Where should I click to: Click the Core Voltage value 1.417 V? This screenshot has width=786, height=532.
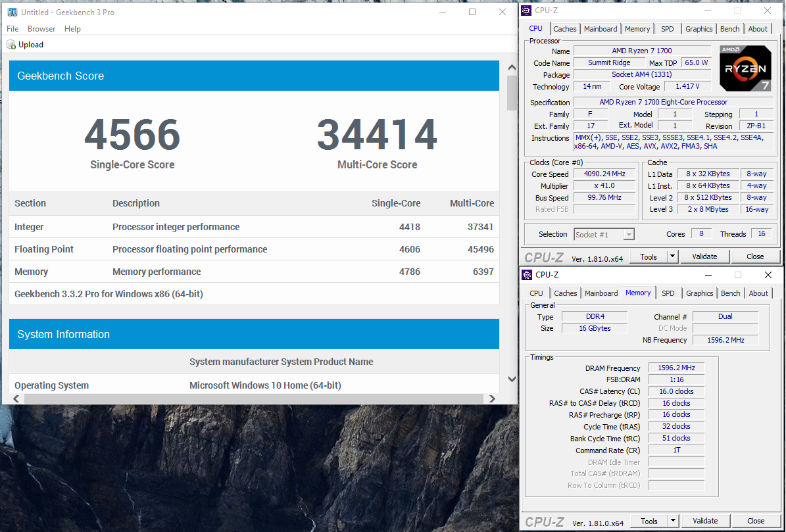point(687,86)
